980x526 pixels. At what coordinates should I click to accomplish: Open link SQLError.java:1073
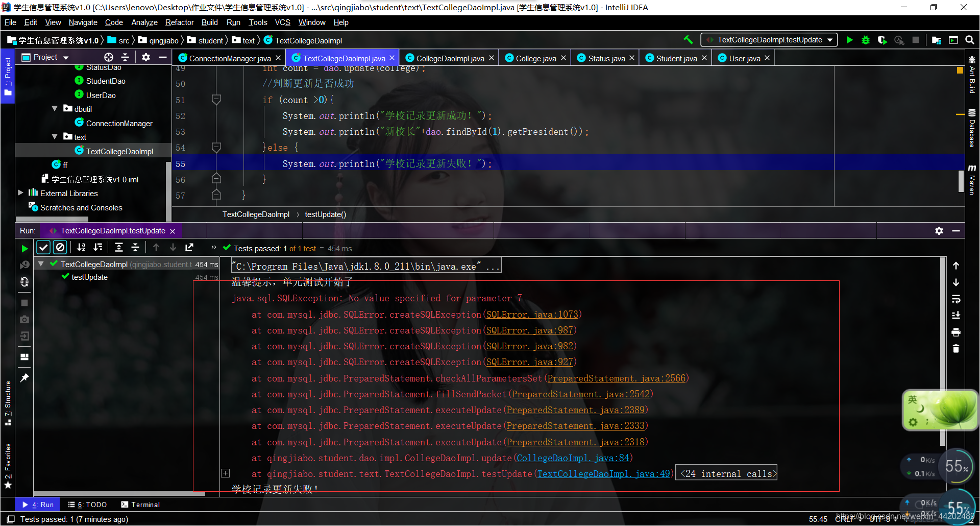pos(532,315)
